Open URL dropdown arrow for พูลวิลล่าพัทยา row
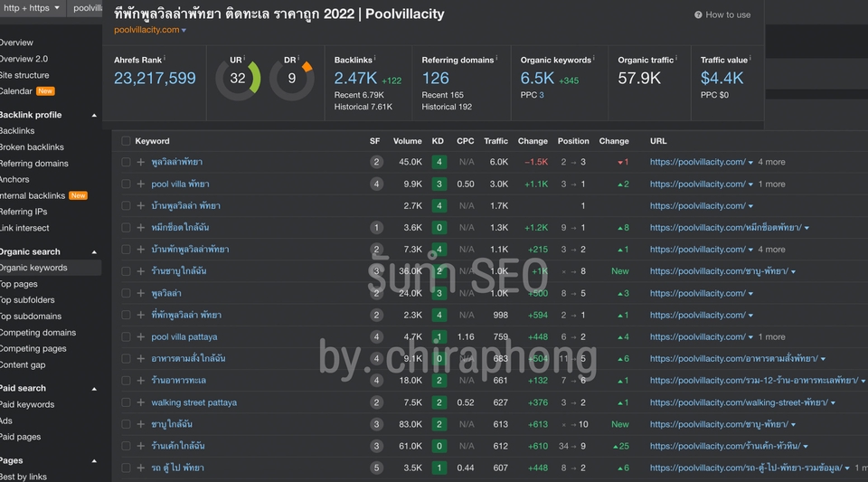The height and width of the screenshot is (482, 868). (x=750, y=163)
